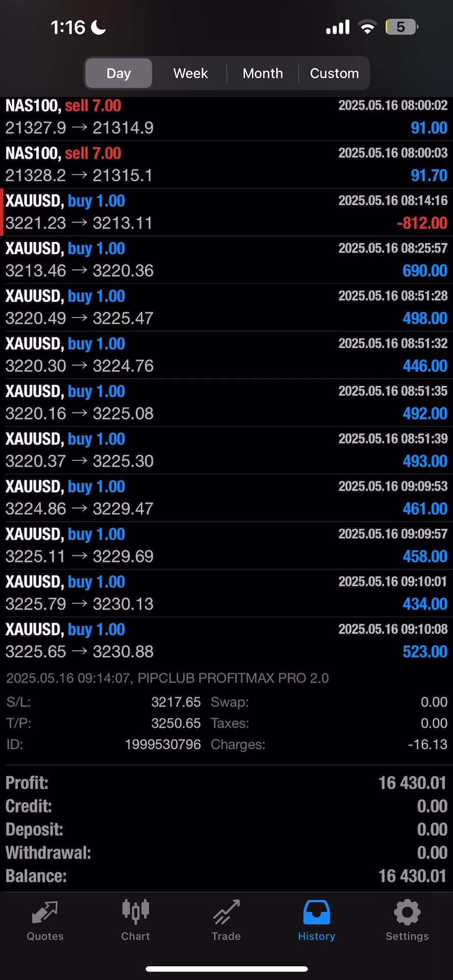The image size is (453, 980).
Task: Select XAUUSD trade with profit 498.00
Action: click(x=226, y=307)
